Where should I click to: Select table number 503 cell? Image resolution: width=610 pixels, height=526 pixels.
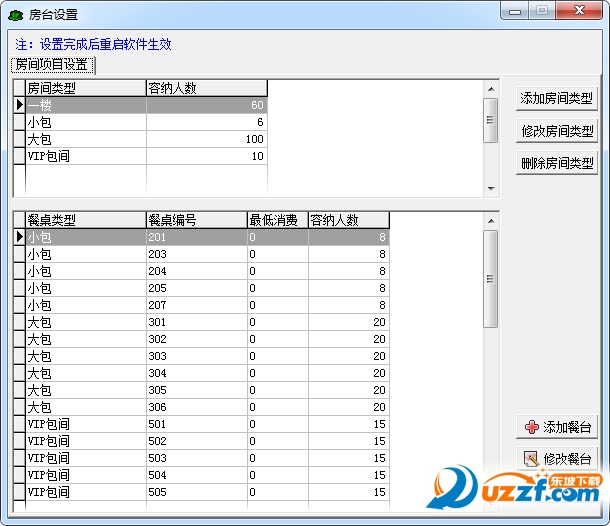click(x=197, y=458)
